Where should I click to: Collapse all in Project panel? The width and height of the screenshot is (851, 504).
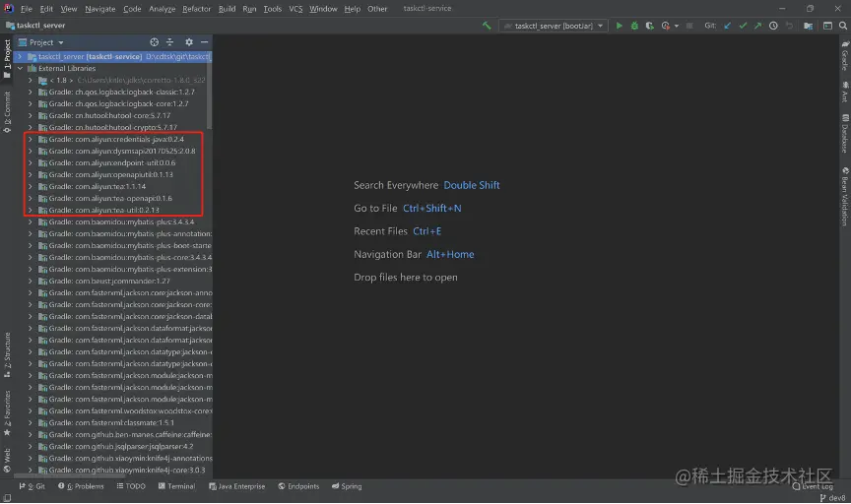click(x=169, y=41)
